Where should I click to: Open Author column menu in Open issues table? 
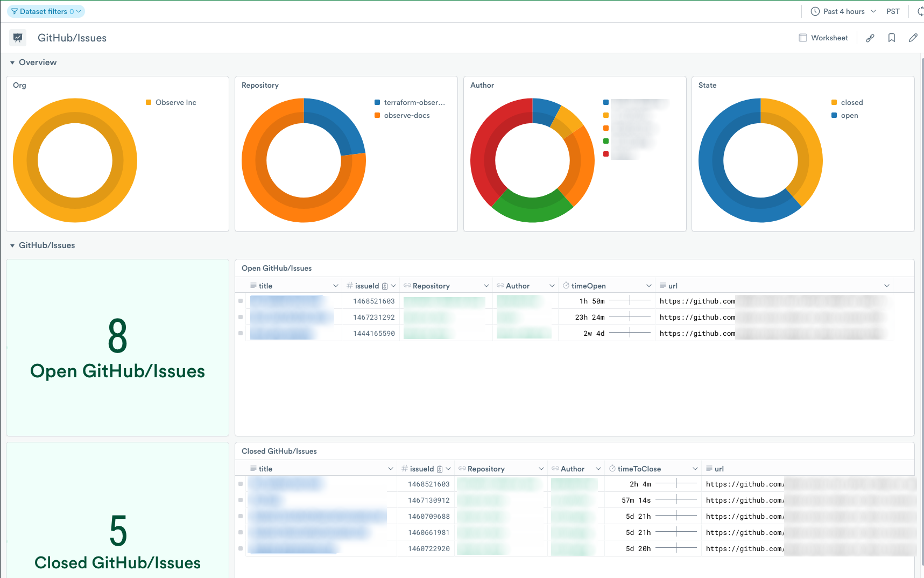click(552, 286)
